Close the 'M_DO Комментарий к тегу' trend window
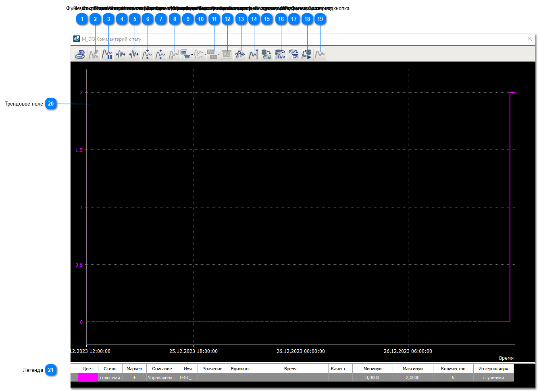This screenshot has height=392, width=539. pyautogui.click(x=530, y=39)
